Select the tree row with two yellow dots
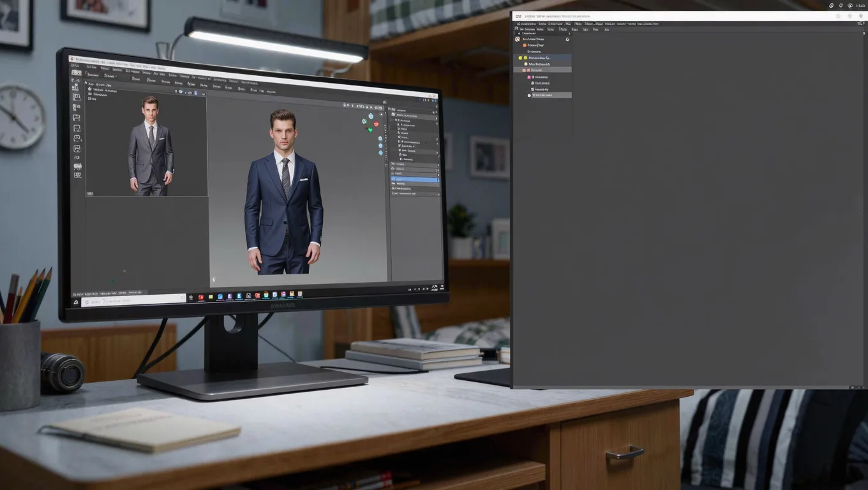The image size is (868, 490). click(542, 57)
